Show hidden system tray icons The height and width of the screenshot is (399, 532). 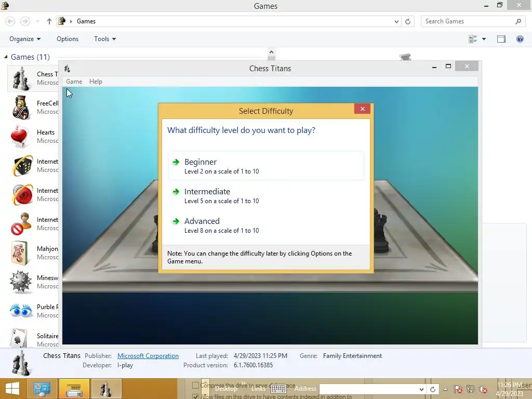pos(445,389)
